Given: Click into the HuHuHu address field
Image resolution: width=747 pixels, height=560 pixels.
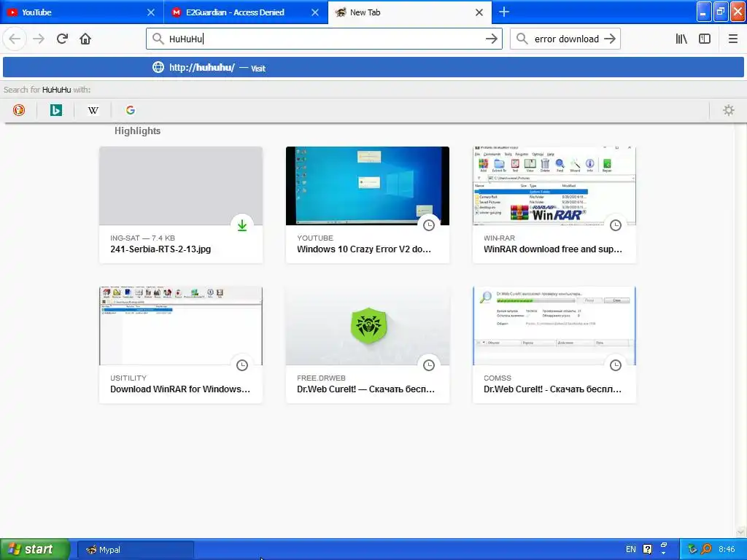Looking at the screenshot, I should (324, 39).
